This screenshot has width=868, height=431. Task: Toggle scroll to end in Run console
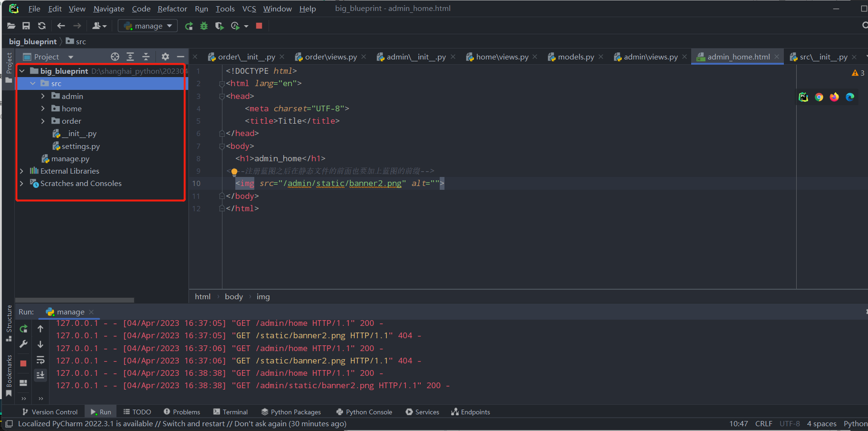click(x=40, y=375)
